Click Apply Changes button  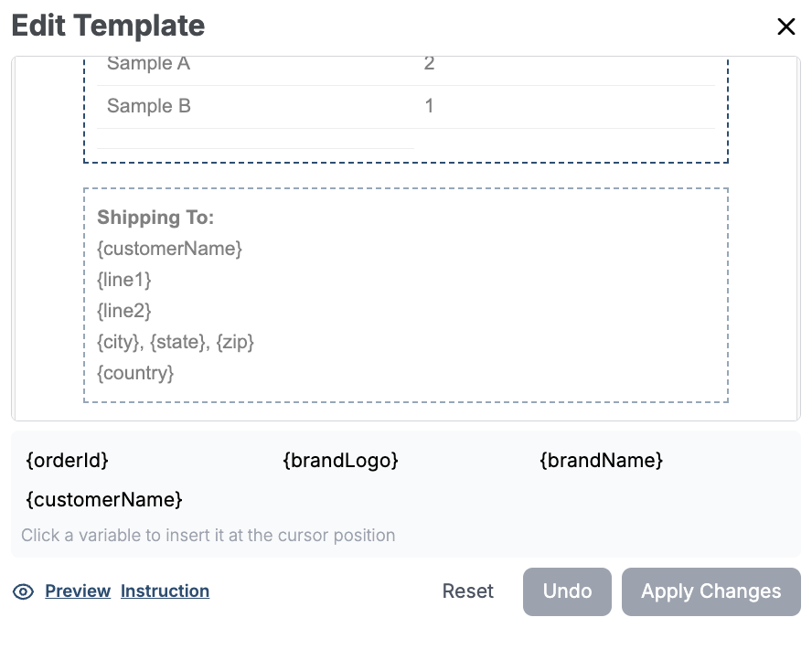(x=710, y=591)
